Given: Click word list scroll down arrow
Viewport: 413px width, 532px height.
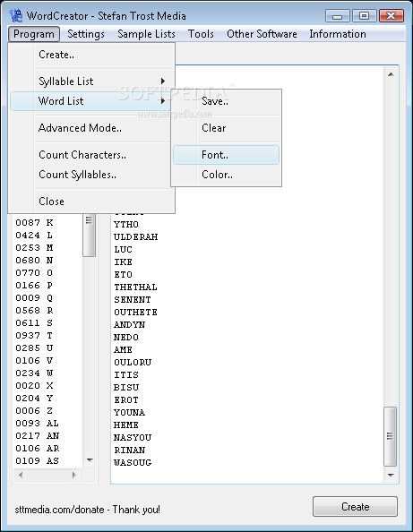Looking at the screenshot, I should 391,475.
